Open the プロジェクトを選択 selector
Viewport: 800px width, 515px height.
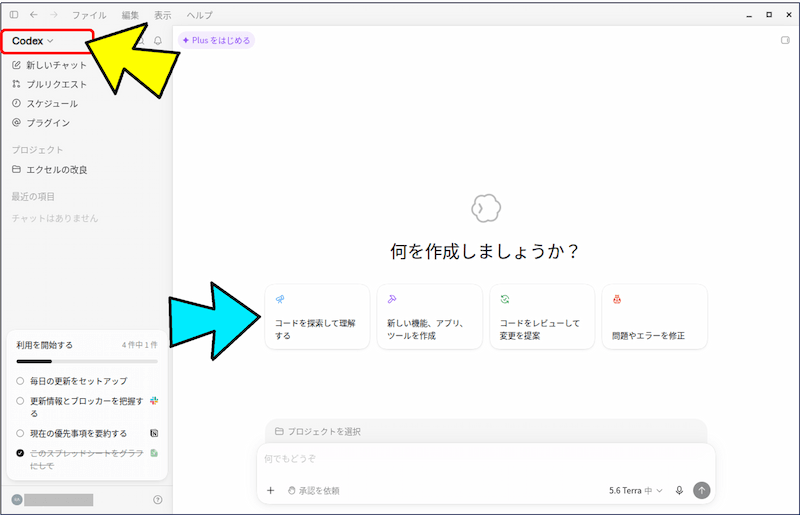point(318,431)
